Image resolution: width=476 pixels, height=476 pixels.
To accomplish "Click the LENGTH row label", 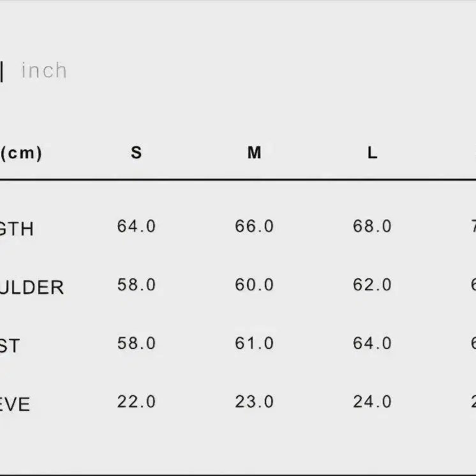I will click(x=17, y=229).
